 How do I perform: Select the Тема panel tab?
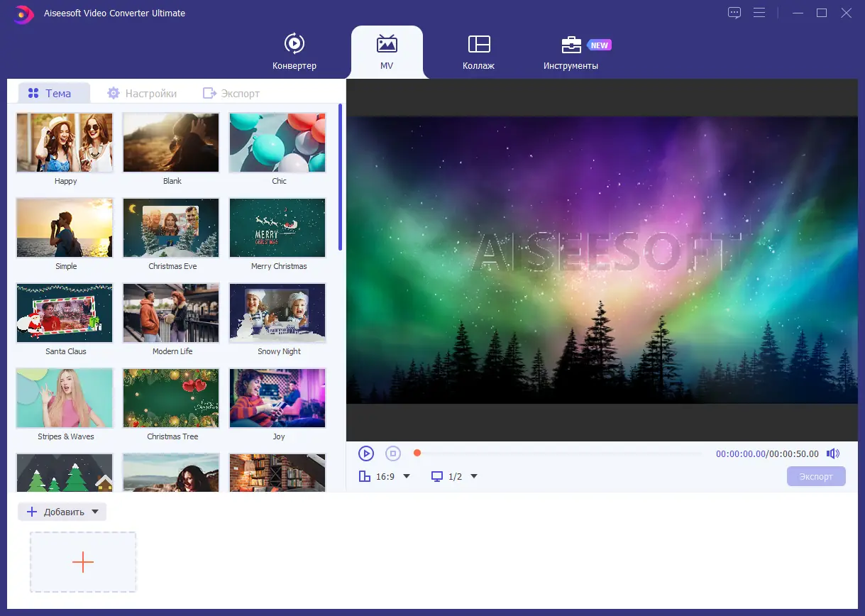coord(54,93)
